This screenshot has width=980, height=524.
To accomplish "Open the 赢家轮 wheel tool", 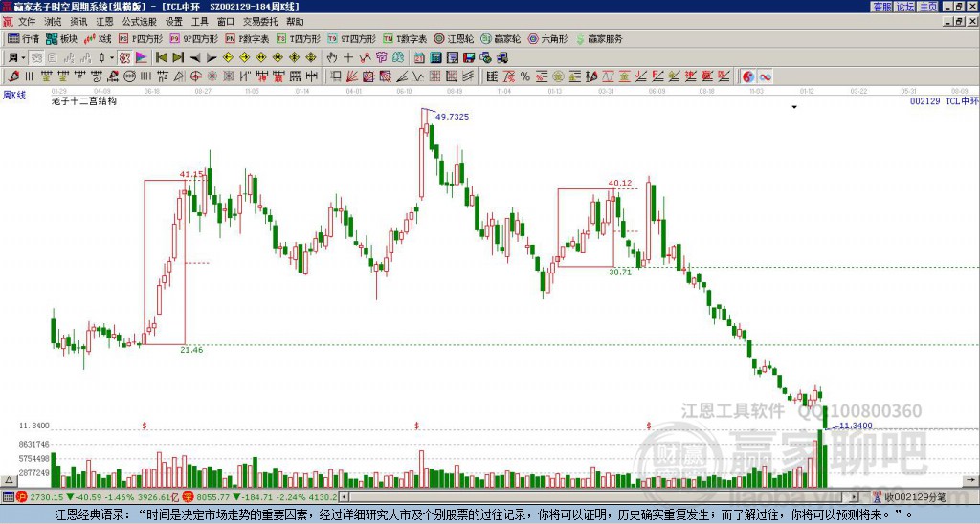I will [x=501, y=38].
